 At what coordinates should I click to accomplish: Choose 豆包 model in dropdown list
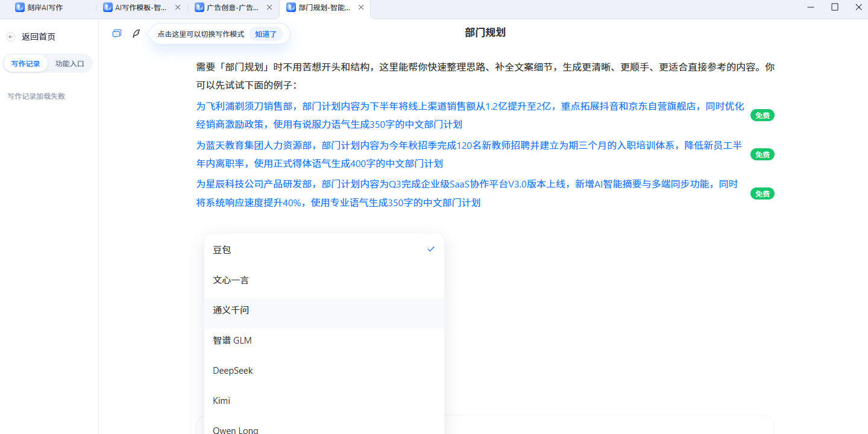pos(324,250)
